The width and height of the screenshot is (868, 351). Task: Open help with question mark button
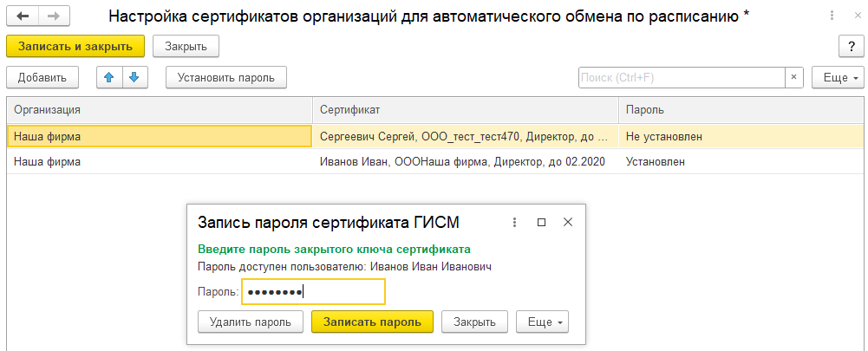tap(850, 46)
